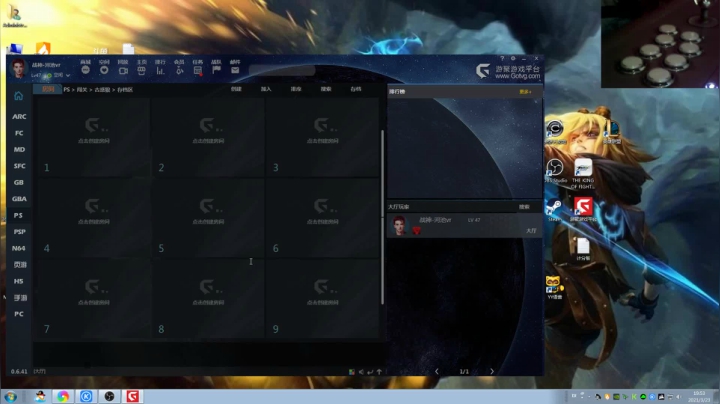Image resolution: width=720 pixels, height=404 pixels.
Task: Open the OBS Studio desktop shortcut
Action: tap(555, 171)
